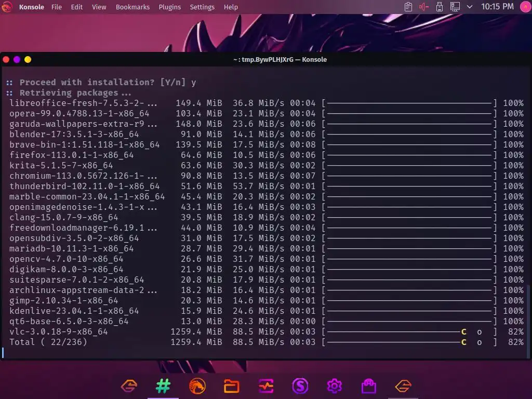
Task: Select 'suitesparse-7.0.1-2-x86_64' package name
Action: click(76, 280)
